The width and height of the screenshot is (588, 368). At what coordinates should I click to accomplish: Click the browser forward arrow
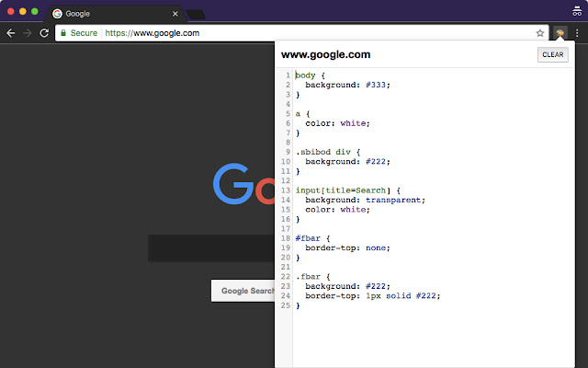click(x=28, y=32)
